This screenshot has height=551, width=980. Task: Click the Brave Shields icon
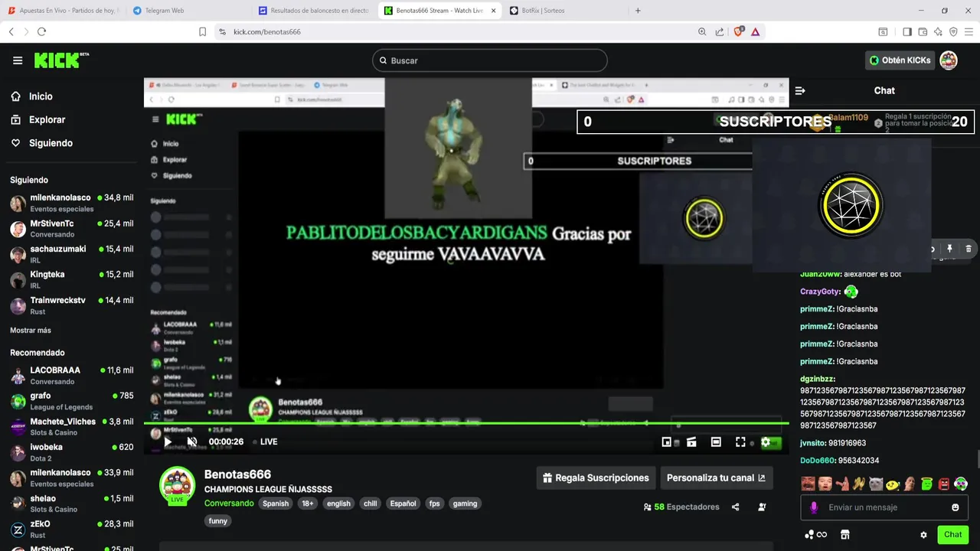pos(739,31)
